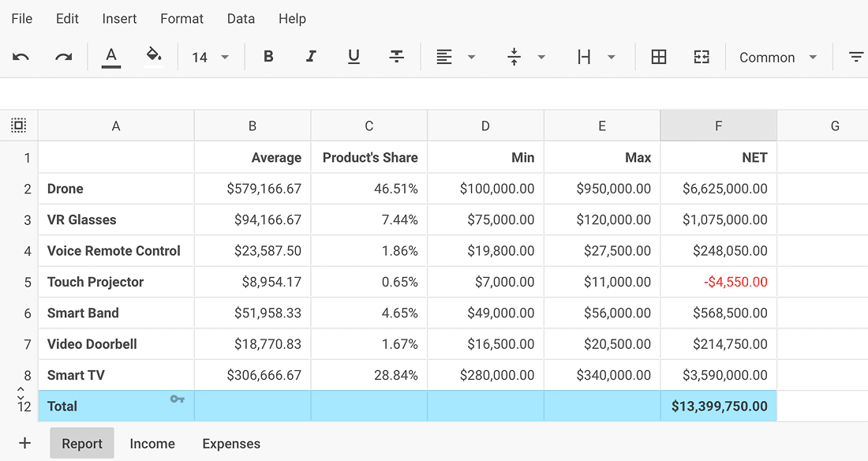Open the Common number format dropdown

pyautogui.click(x=778, y=57)
